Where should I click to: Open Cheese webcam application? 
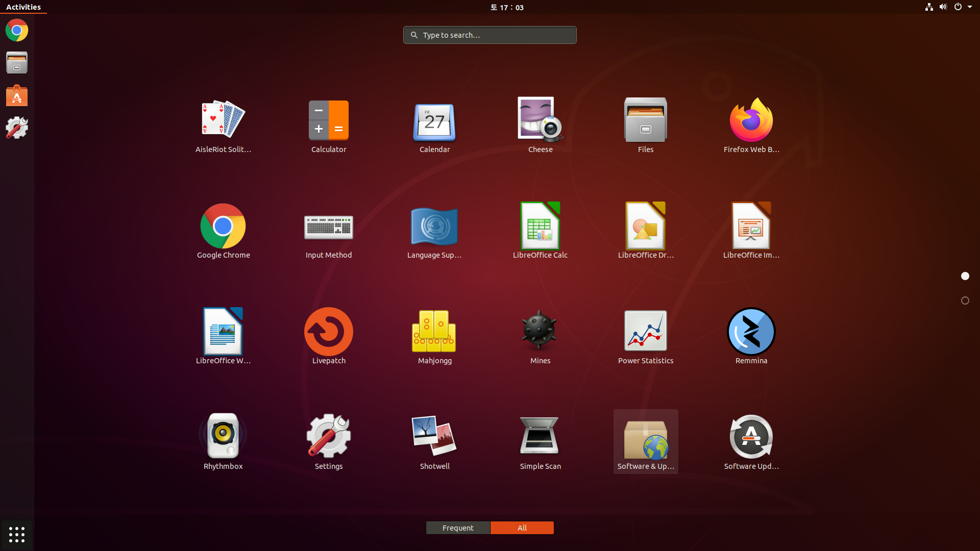tap(540, 121)
